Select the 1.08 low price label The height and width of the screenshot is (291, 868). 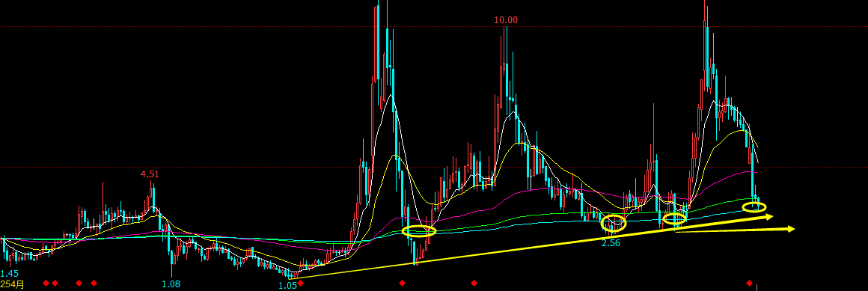[x=171, y=284]
